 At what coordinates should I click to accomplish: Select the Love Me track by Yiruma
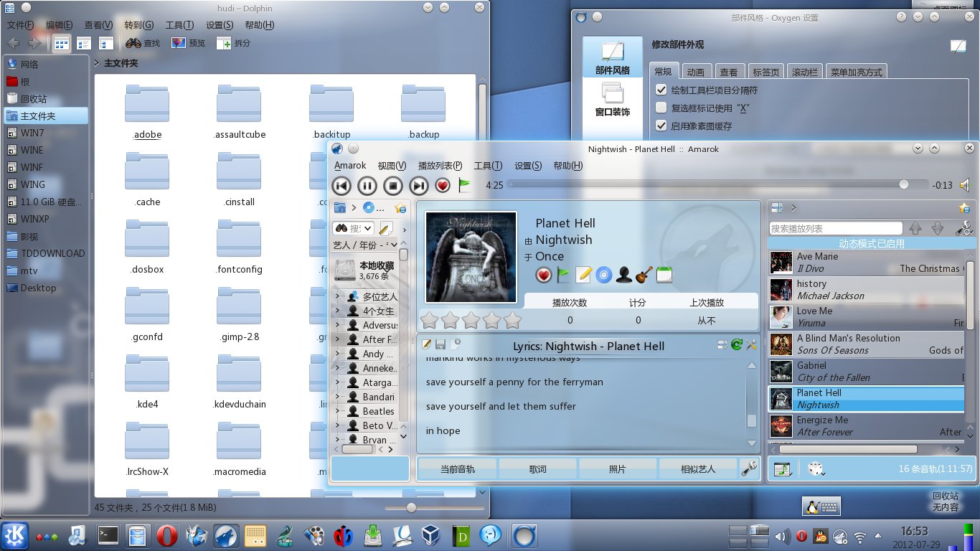[867, 317]
